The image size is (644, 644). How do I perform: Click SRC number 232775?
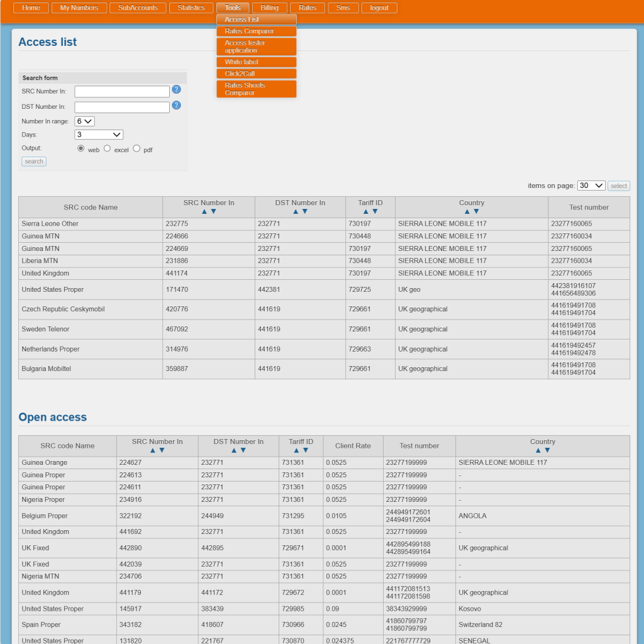(177, 224)
